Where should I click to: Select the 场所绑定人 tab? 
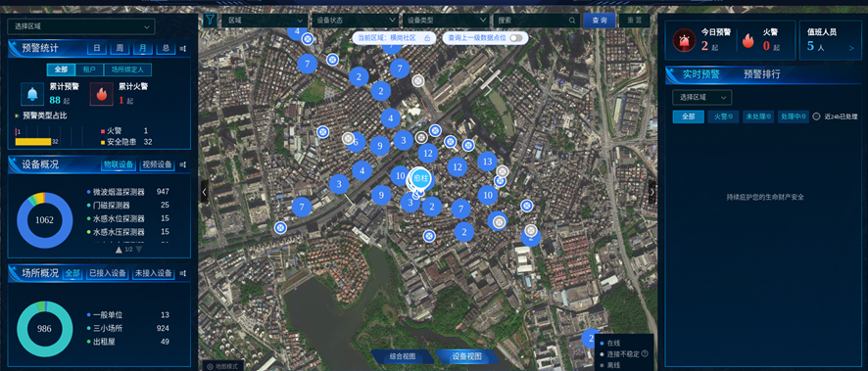coord(128,70)
